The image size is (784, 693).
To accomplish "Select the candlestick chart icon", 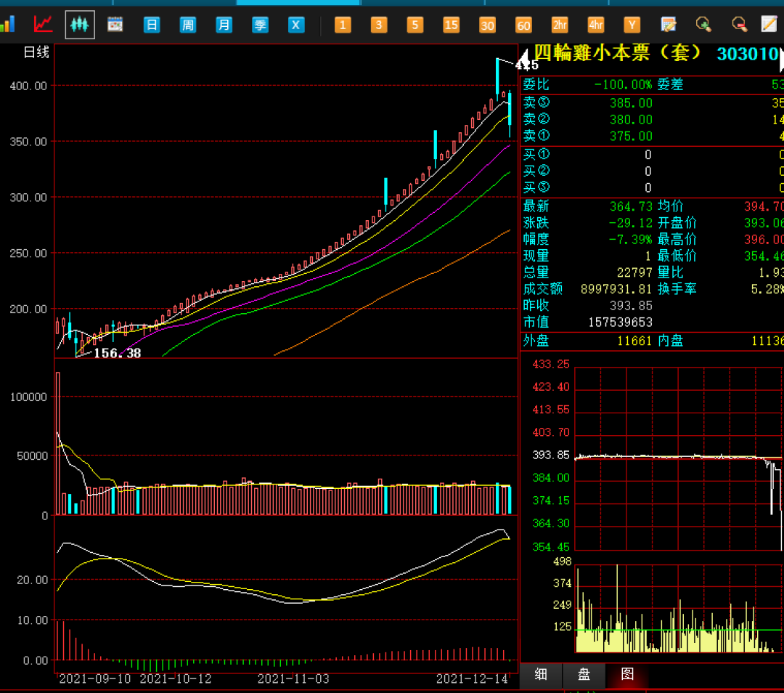I will click(x=80, y=24).
